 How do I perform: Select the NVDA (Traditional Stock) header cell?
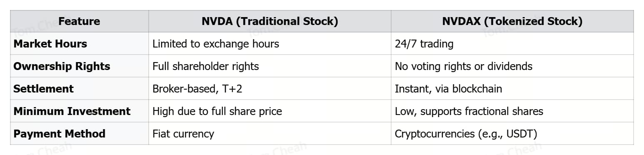pyautogui.click(x=270, y=21)
